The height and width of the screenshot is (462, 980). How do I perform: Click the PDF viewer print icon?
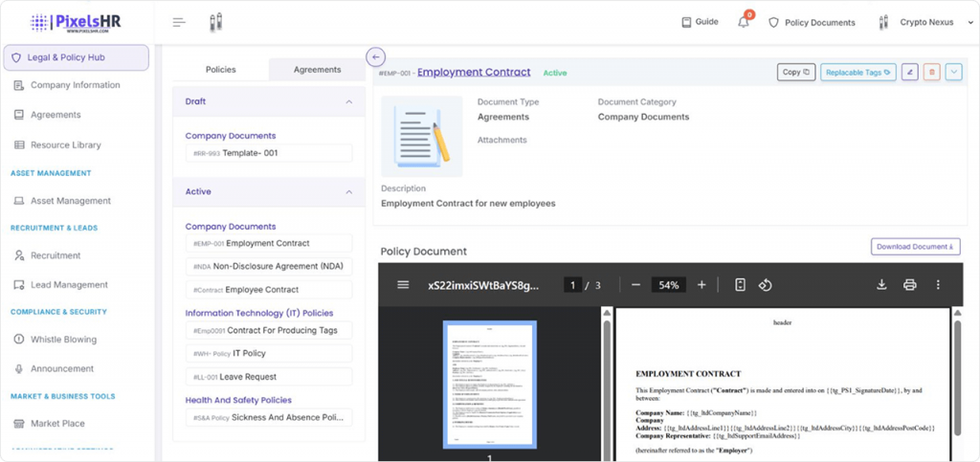pos(909,285)
